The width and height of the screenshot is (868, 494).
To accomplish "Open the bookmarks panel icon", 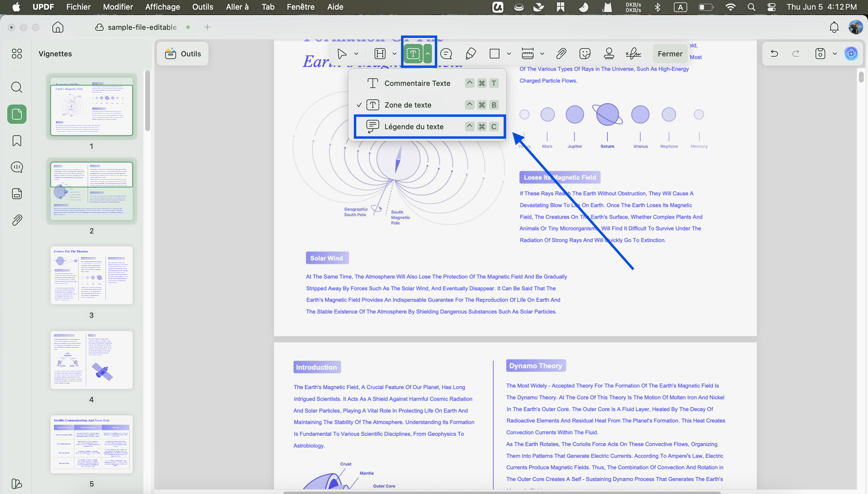I will tap(17, 140).
